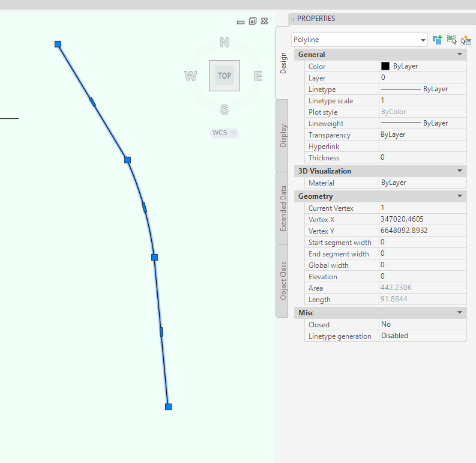Toggle the Closed value No

point(423,324)
